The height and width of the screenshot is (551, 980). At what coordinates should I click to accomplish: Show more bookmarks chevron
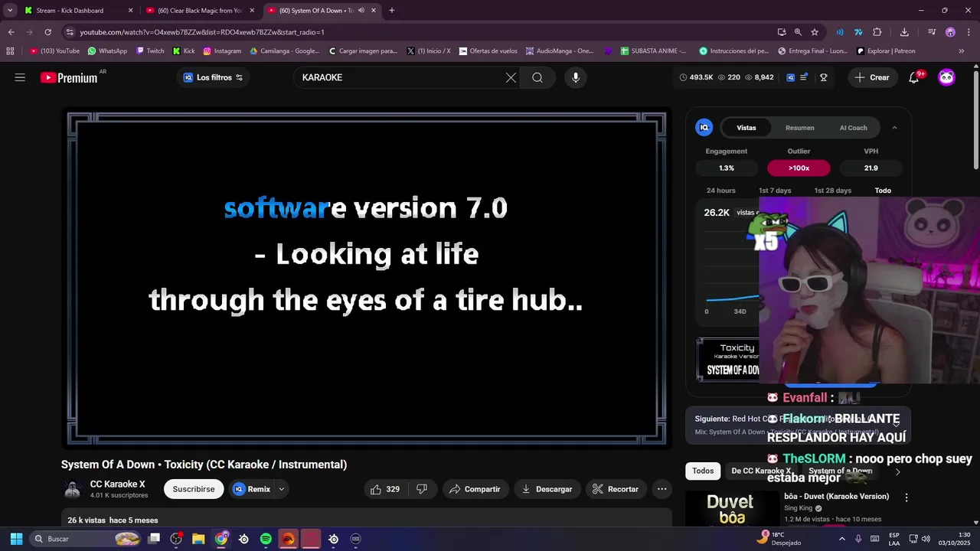(962, 51)
